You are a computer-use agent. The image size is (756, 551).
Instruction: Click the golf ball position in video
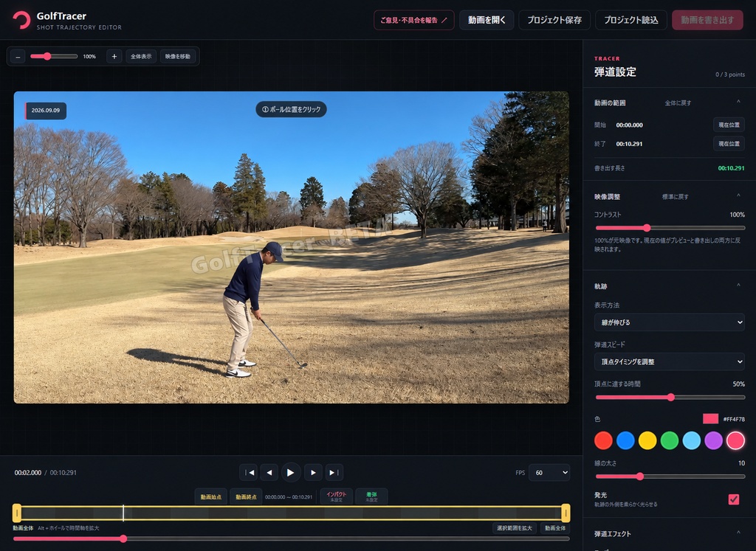(x=303, y=366)
